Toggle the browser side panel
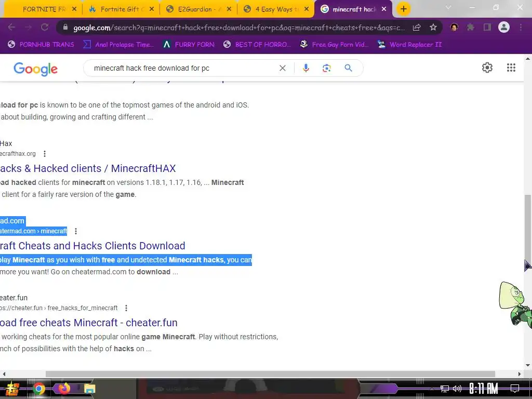Viewport: 532px width, 399px height. [487, 27]
